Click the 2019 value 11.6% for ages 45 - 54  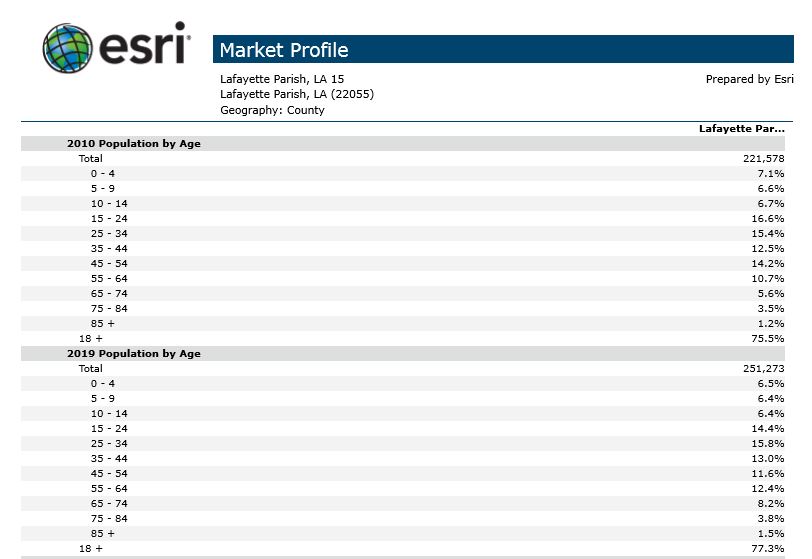[x=768, y=474]
